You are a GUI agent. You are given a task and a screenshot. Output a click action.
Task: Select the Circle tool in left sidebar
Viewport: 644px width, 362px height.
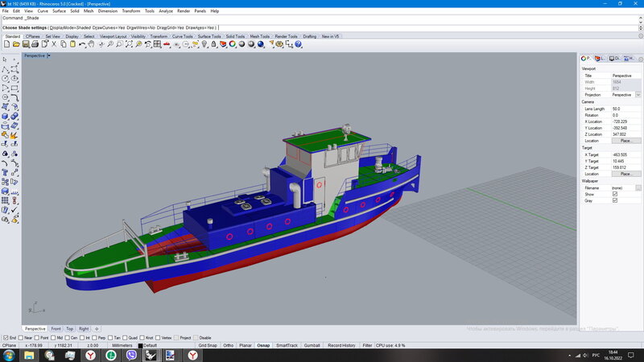point(5,78)
